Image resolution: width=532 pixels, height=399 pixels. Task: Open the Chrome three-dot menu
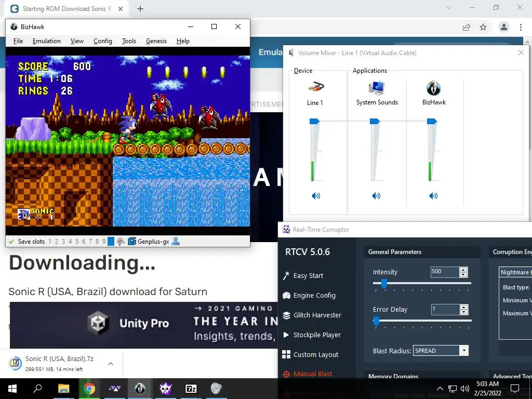tap(521, 27)
